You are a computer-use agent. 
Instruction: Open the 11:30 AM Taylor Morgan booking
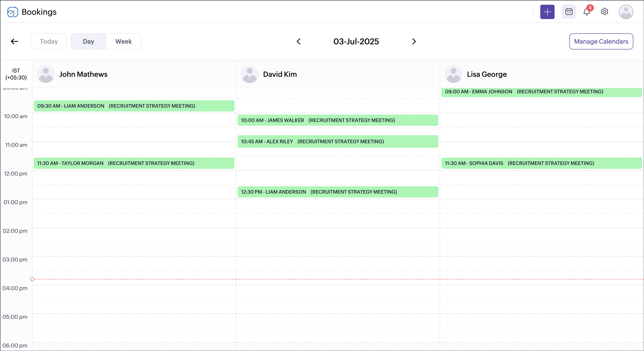coord(134,163)
